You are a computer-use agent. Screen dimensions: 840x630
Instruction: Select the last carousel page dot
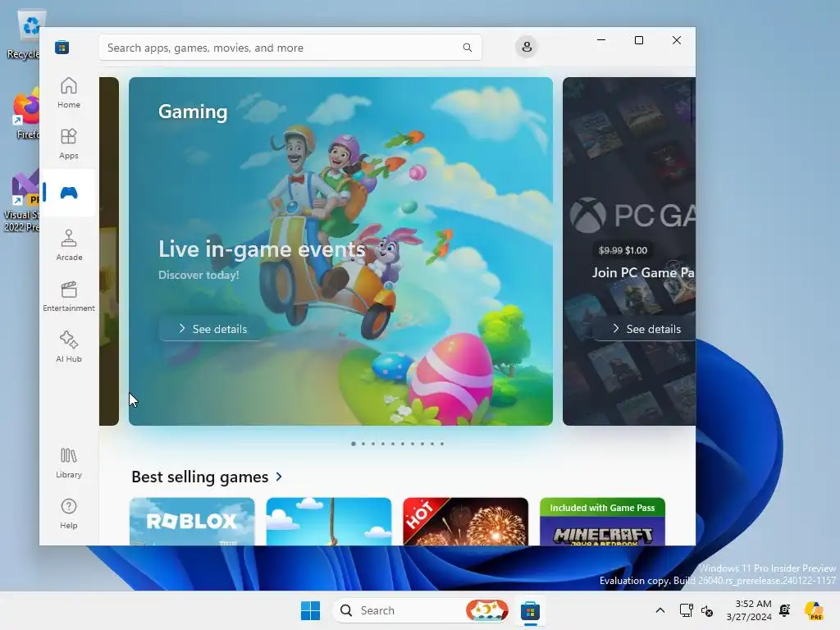(442, 444)
